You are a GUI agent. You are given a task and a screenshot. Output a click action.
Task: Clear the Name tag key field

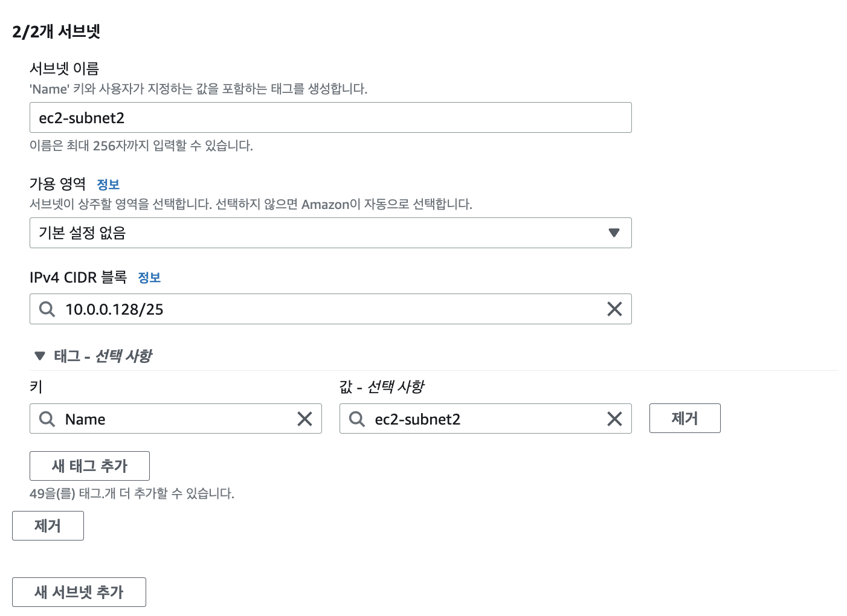304,419
